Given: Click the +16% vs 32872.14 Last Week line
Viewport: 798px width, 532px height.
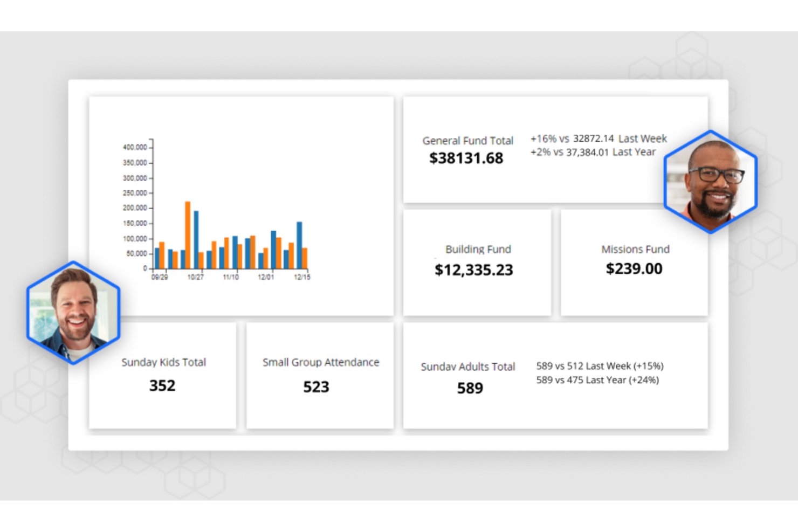Looking at the screenshot, I should (x=598, y=139).
